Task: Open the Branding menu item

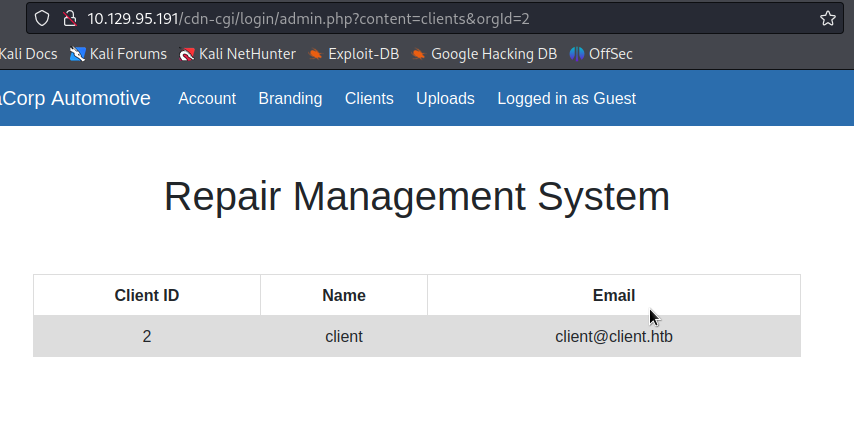Action: click(290, 98)
